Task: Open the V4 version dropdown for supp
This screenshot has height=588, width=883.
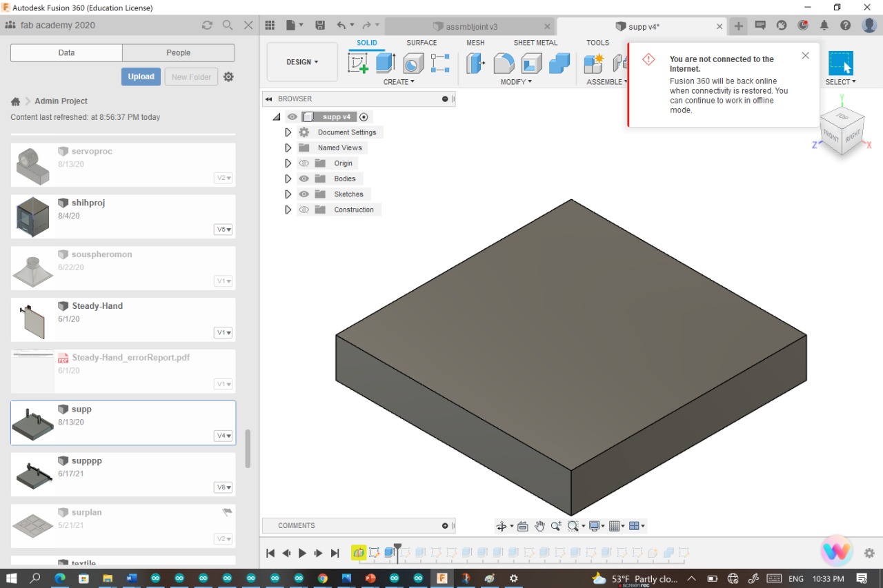Action: (223, 436)
